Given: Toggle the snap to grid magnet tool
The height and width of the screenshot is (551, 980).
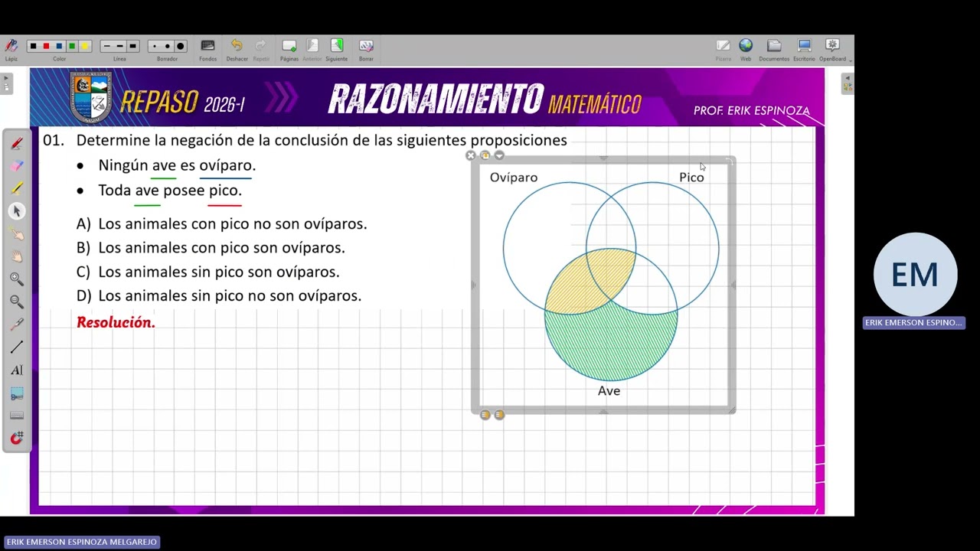Looking at the screenshot, I should (x=17, y=438).
